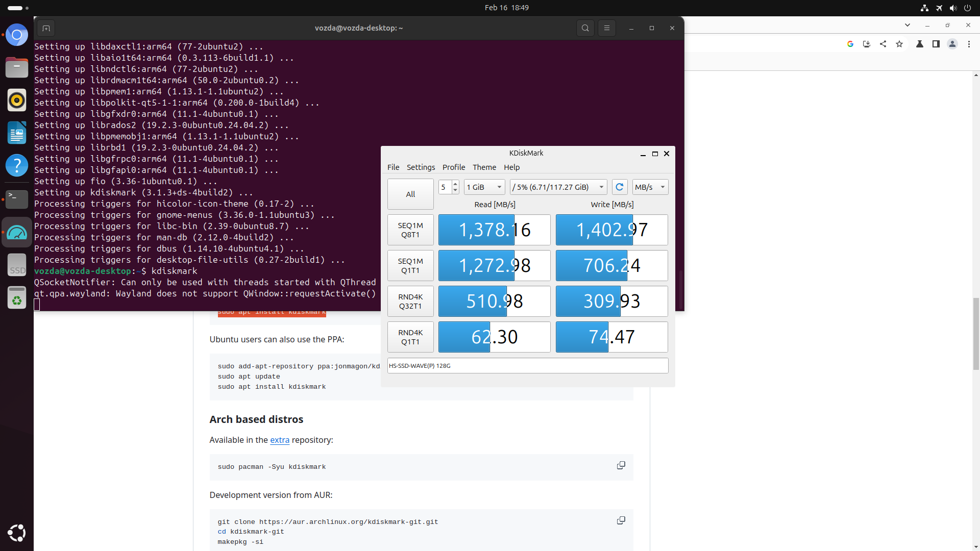This screenshot has width=980, height=551.
Task: Open Rhythmbox from the Ubuntu dock
Action: pos(17,100)
